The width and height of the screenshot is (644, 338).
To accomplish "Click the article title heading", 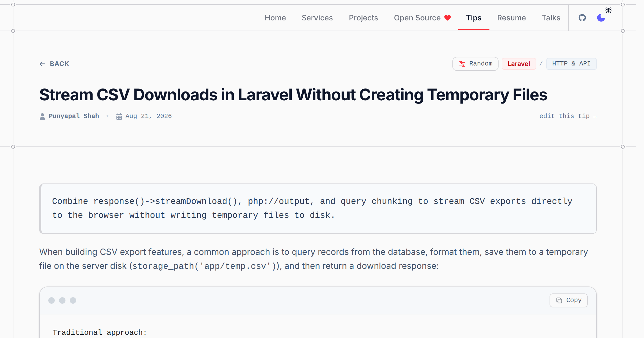I will tap(293, 95).
